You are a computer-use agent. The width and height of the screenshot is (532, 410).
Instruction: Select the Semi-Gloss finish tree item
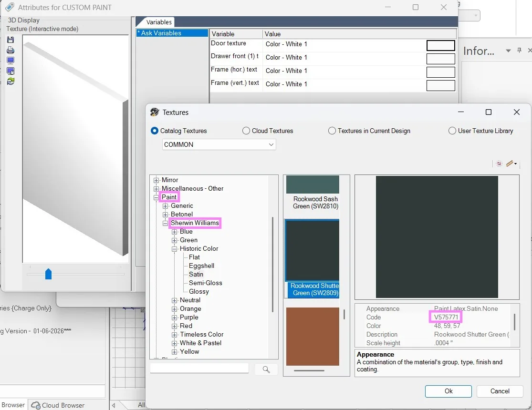pos(205,283)
